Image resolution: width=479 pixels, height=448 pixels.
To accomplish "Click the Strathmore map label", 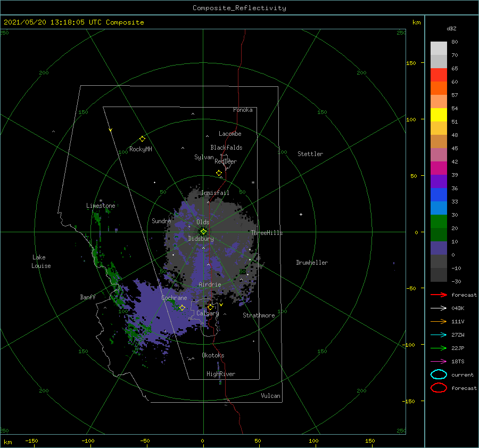I will (x=259, y=315).
